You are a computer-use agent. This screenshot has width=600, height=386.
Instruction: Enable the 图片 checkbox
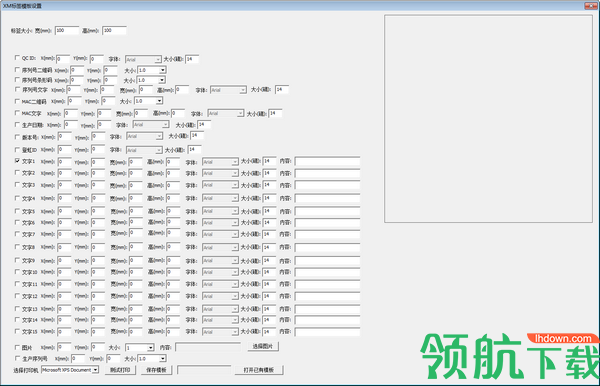click(x=17, y=347)
